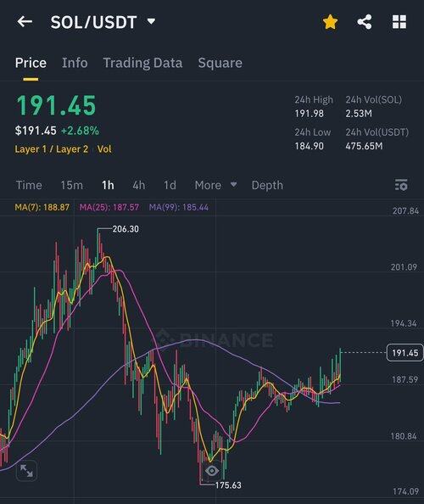Expand the SOL/USDT pair dropdown arrow

[151, 21]
